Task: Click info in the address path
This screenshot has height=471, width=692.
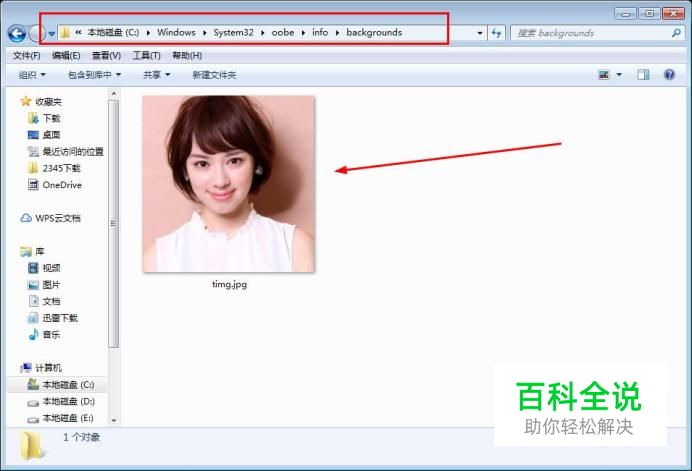Action: click(320, 32)
